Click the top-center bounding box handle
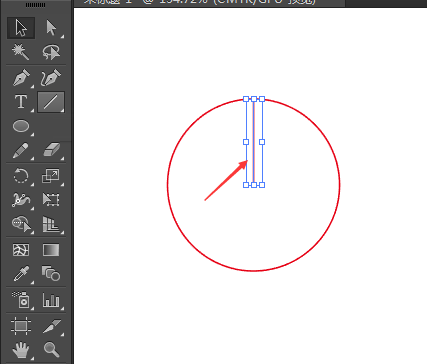The image size is (427, 364). 254,99
